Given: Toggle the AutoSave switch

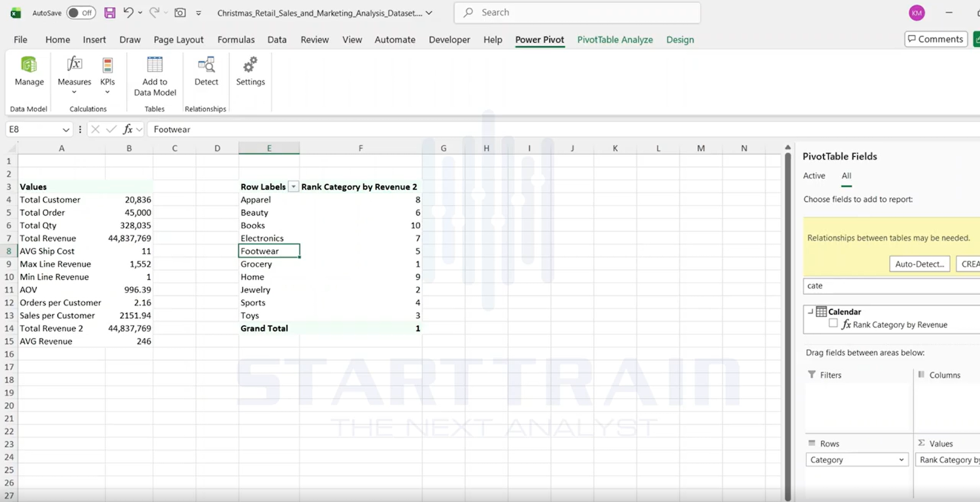Looking at the screenshot, I should 81,12.
